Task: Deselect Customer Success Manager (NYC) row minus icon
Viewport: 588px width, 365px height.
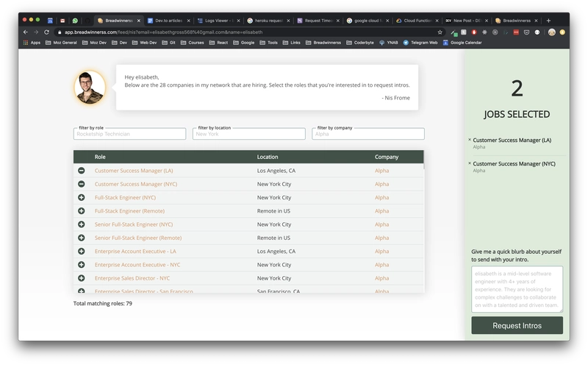Action: pos(82,184)
